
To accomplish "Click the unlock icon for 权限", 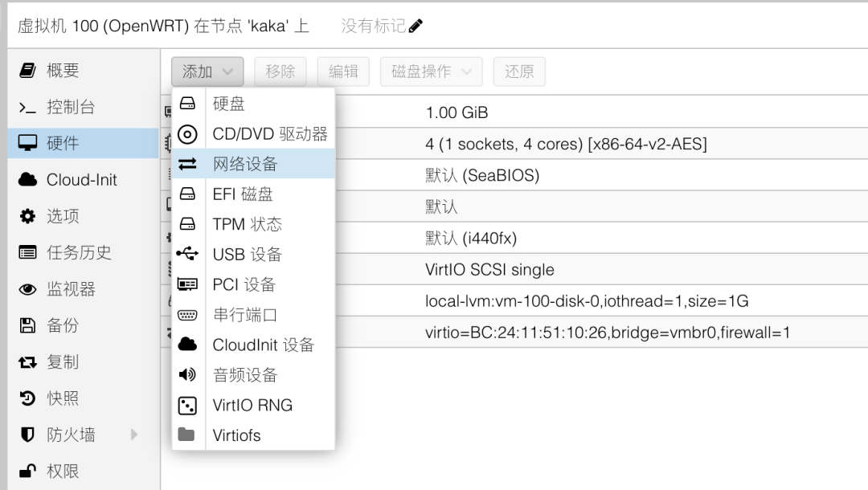I will 27,472.
